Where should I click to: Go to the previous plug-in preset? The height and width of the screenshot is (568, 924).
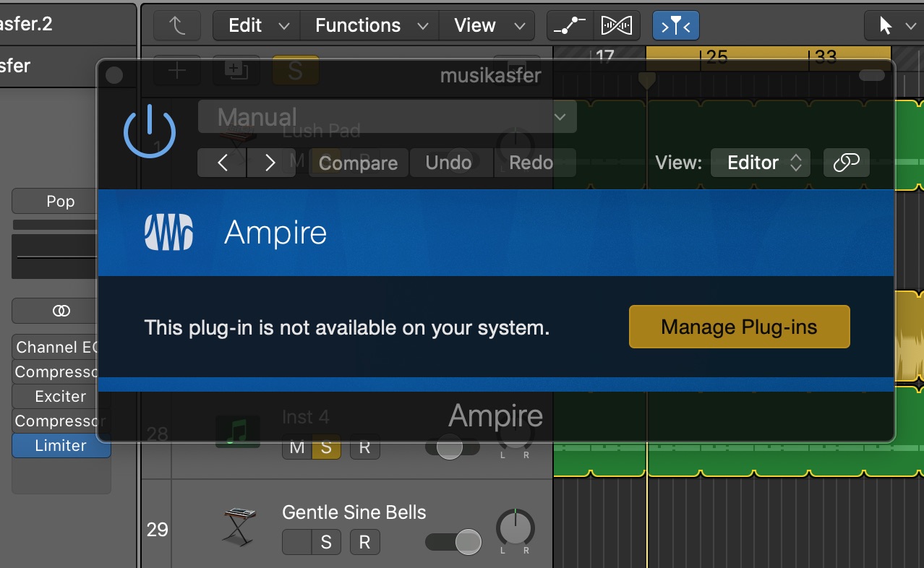coord(223,163)
